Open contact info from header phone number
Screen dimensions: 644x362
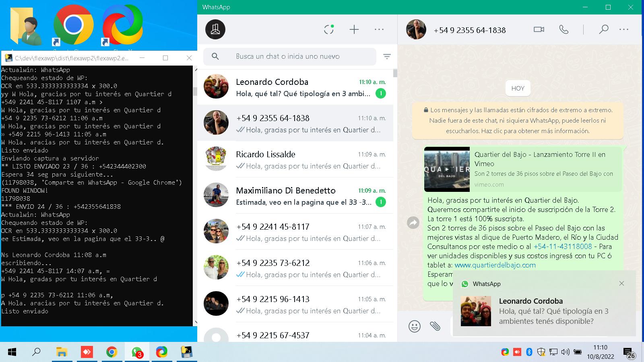(x=469, y=30)
